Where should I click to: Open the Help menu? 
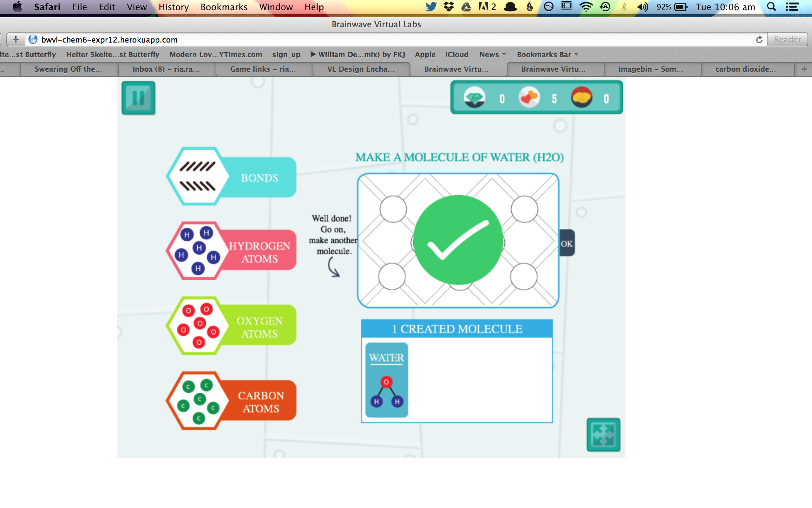point(314,7)
